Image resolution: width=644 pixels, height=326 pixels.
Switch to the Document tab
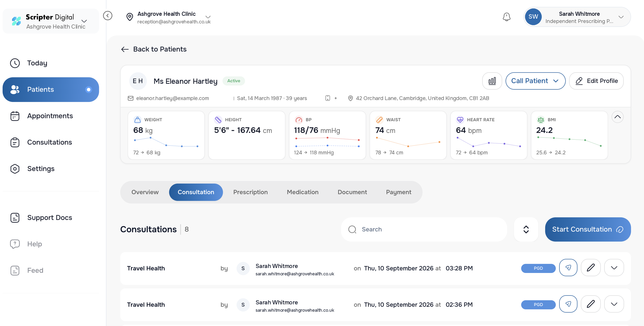coord(352,192)
